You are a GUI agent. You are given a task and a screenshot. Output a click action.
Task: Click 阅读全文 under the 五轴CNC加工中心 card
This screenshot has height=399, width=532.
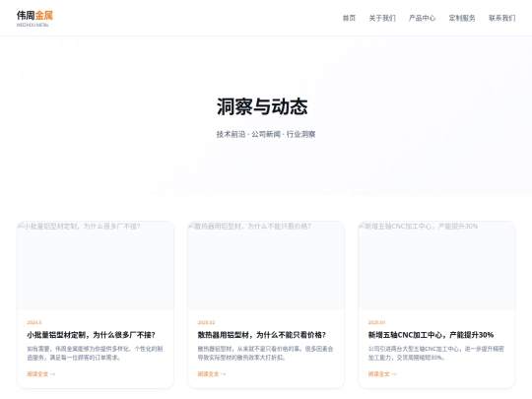[x=382, y=374]
